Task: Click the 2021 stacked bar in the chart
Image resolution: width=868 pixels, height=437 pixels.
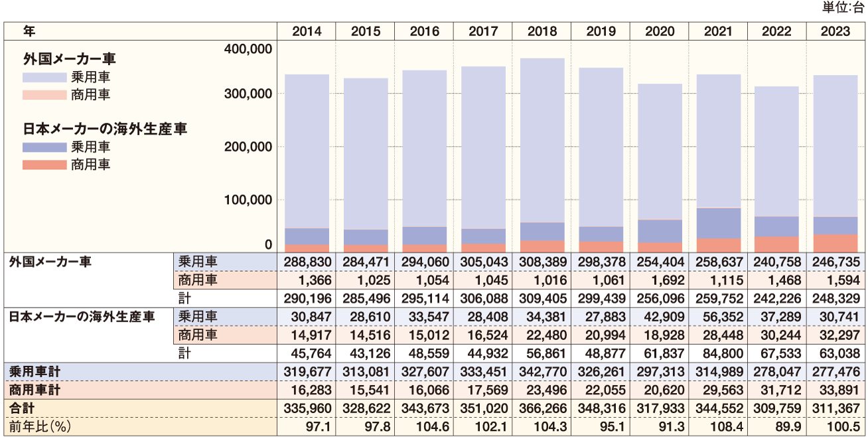Action: [719, 163]
